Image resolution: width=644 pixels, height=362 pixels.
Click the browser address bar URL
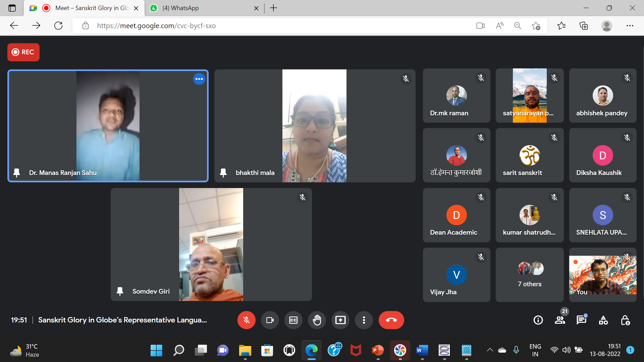[x=156, y=26]
